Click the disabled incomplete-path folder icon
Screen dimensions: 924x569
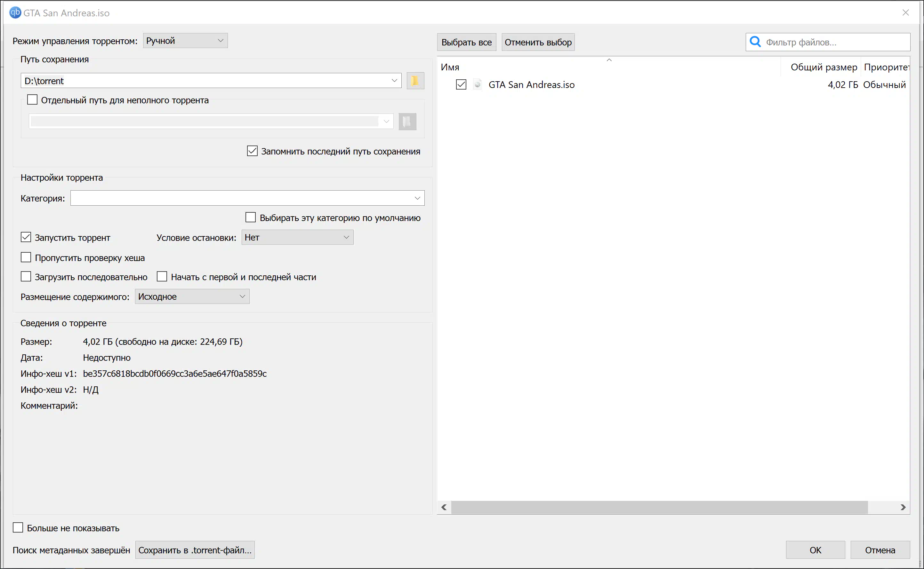click(407, 122)
